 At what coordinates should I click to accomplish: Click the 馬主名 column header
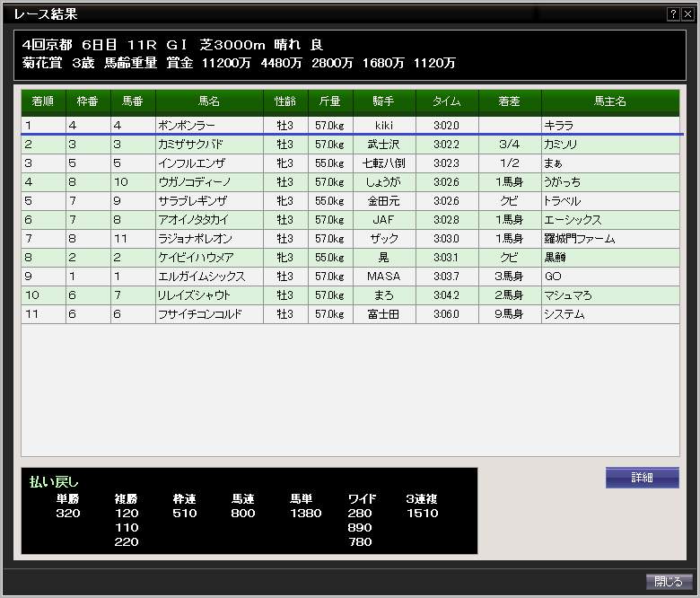[x=610, y=101]
